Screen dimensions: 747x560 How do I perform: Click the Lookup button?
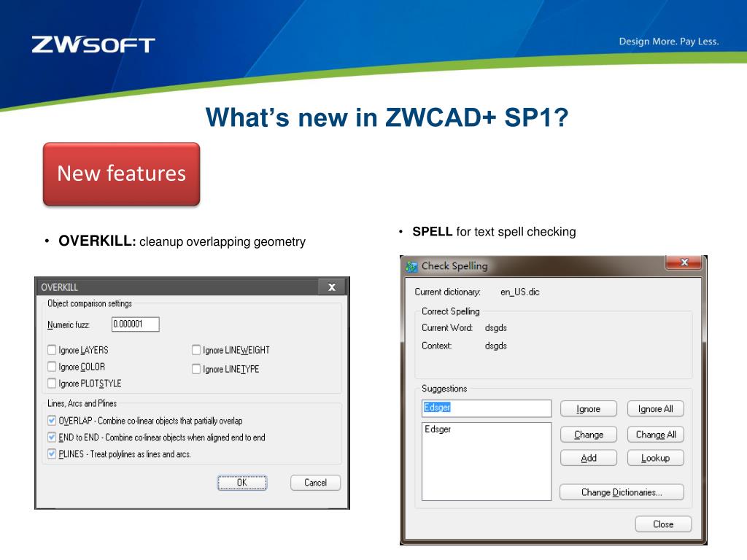click(x=656, y=458)
